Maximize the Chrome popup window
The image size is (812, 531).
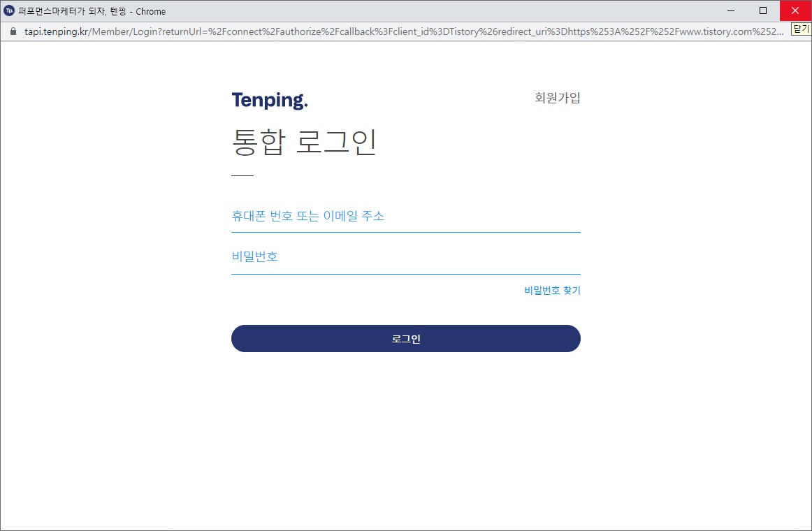coord(763,11)
